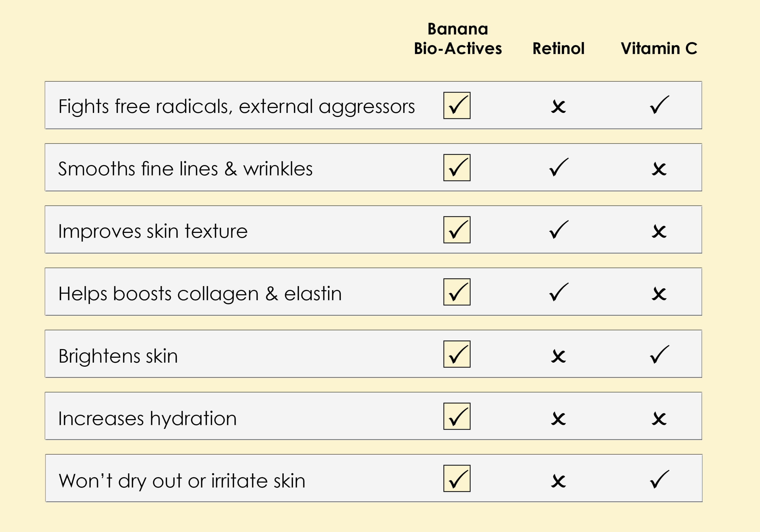The width and height of the screenshot is (760, 532).
Task: Click Vitamin C's X in skin texture row
Action: (659, 232)
